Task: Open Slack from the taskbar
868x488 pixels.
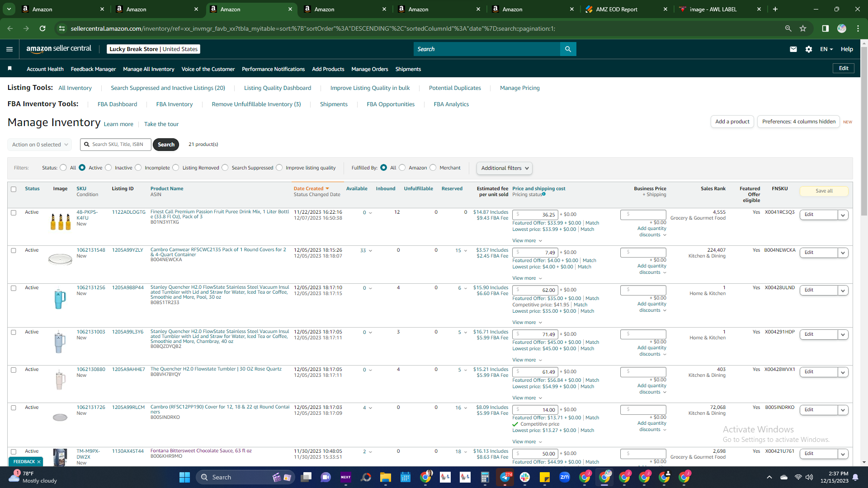Action: 525,477
